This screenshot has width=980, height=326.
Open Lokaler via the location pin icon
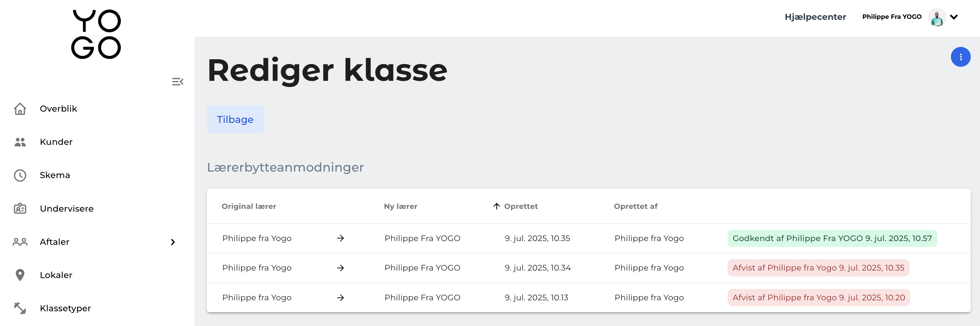click(x=20, y=275)
